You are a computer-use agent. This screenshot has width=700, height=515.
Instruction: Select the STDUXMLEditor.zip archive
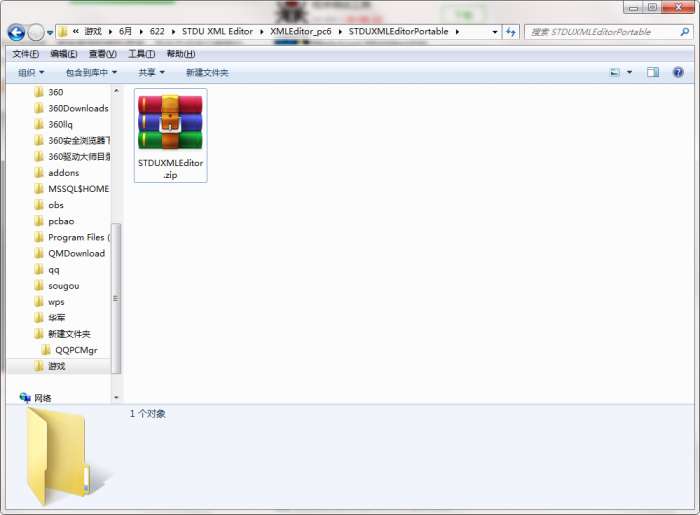tap(171, 136)
